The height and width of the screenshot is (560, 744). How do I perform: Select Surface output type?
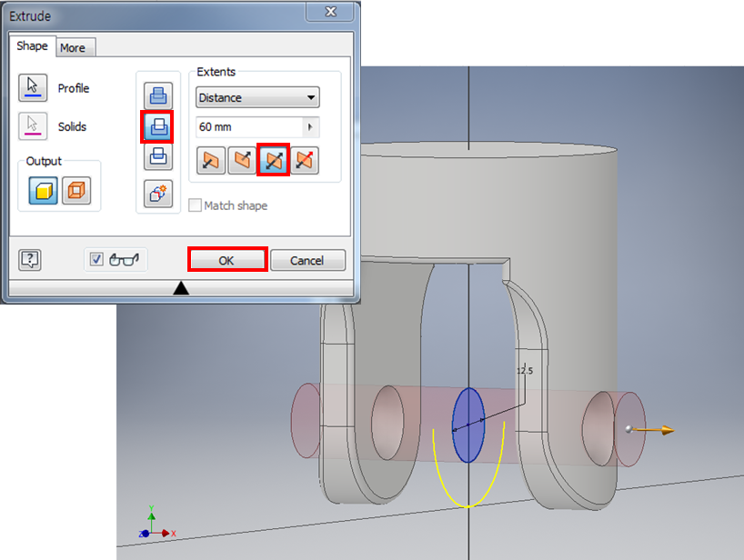(76, 191)
